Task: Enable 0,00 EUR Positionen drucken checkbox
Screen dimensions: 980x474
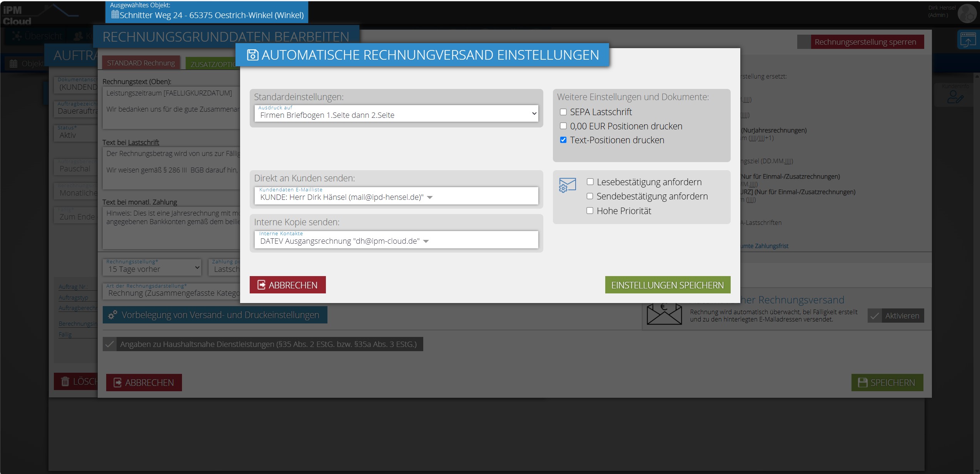Action: pos(563,126)
